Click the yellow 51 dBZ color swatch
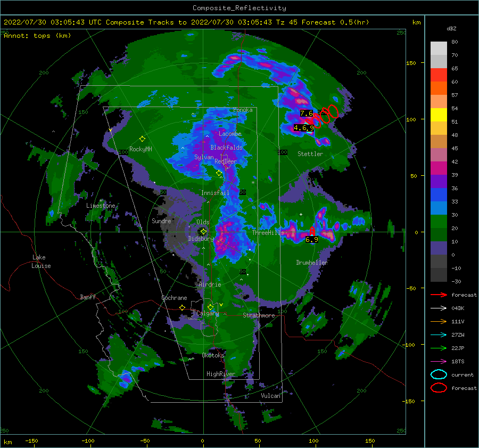Image resolution: width=479 pixels, height=448 pixels. click(x=439, y=115)
